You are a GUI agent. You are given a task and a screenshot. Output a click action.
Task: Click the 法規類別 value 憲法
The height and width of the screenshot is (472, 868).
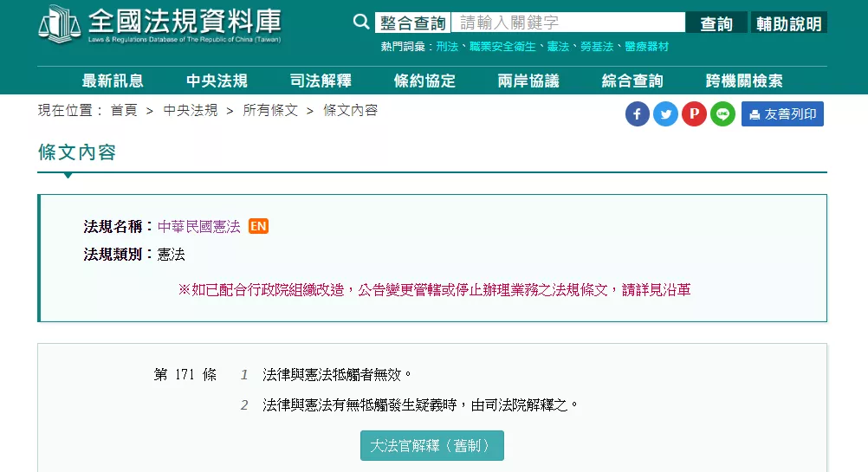pos(172,255)
